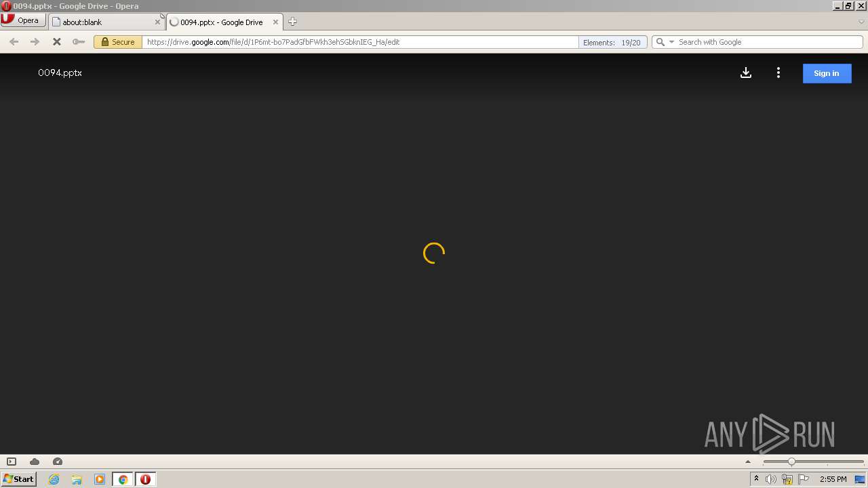Screen dimensions: 868x488
Task: Switch to Opera in the taskbar
Action: click(145, 479)
